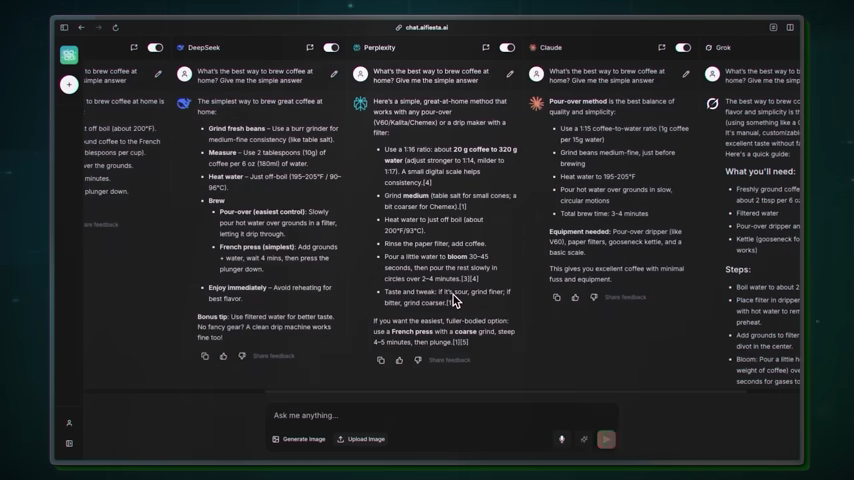Open citation [4] after 'helps consistency'

427,183
